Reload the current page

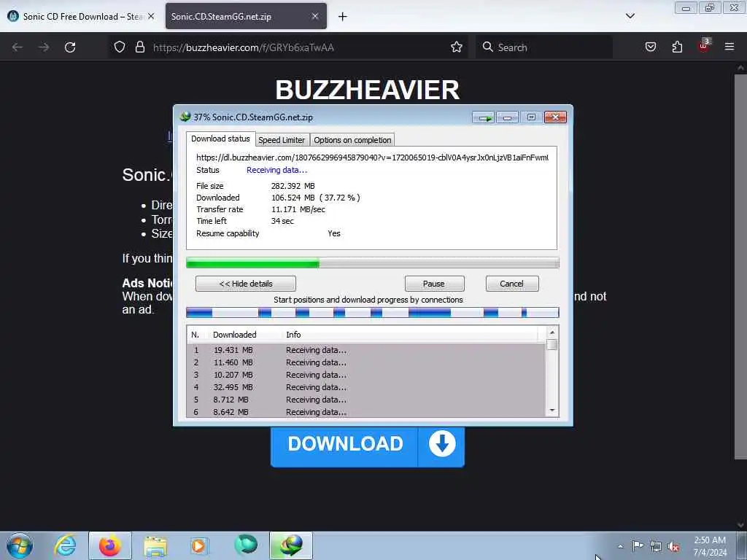click(70, 47)
